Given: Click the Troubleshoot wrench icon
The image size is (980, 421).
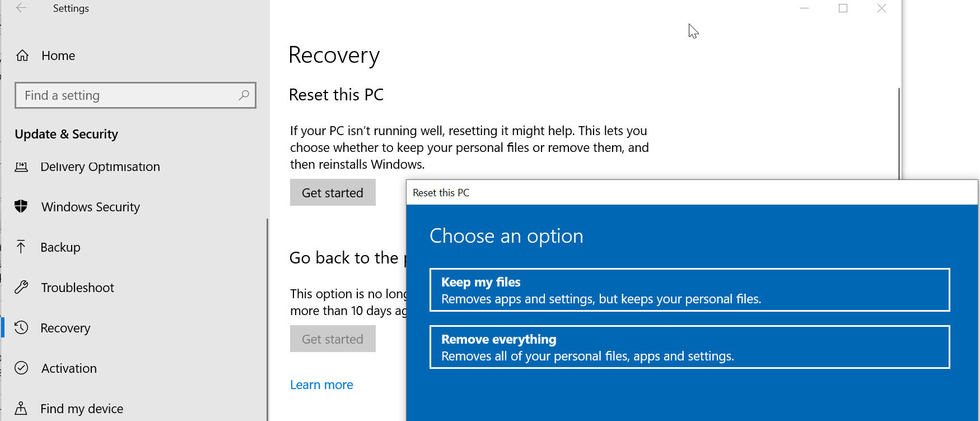Looking at the screenshot, I should click(x=21, y=287).
